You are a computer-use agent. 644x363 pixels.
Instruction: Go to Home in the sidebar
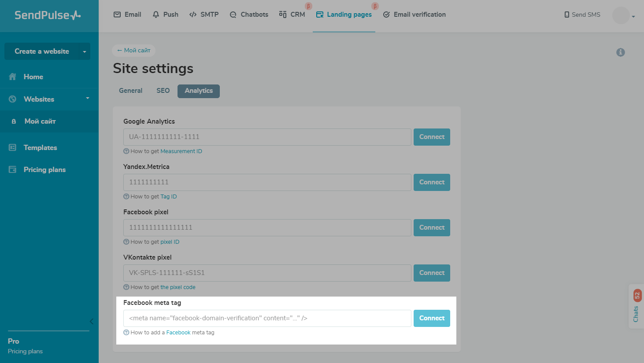coord(33,77)
